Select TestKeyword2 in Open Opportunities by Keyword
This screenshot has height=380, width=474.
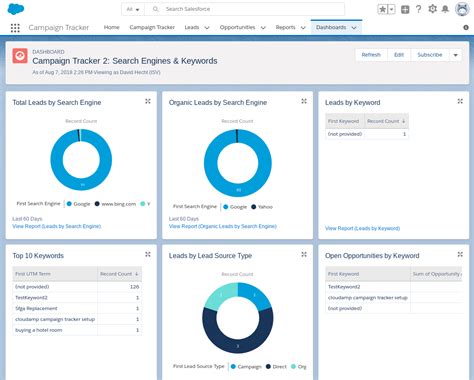point(344,287)
